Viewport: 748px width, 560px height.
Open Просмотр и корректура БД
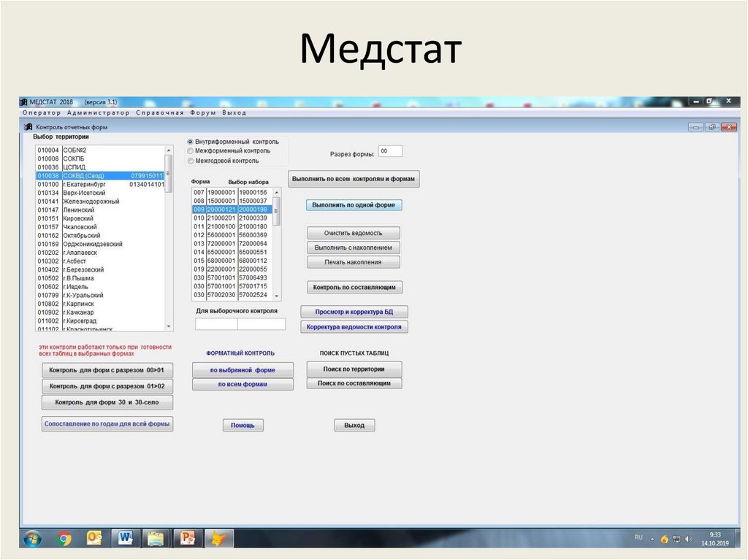point(354,312)
